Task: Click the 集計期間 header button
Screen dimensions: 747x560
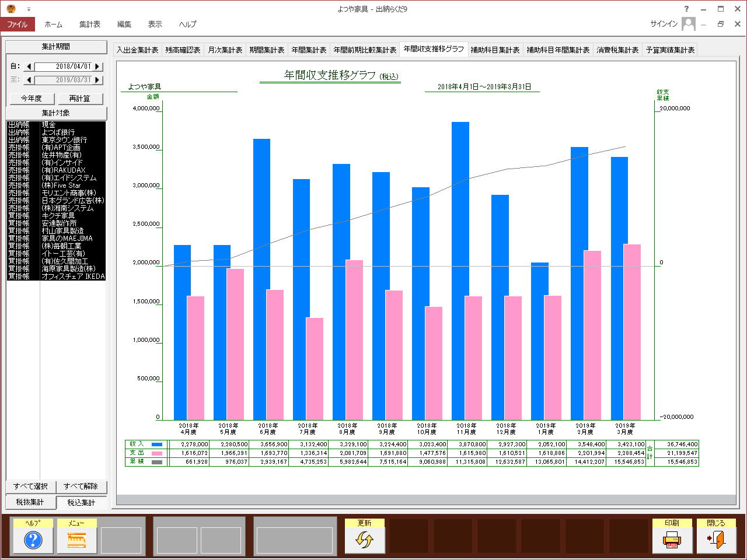Action: click(56, 47)
